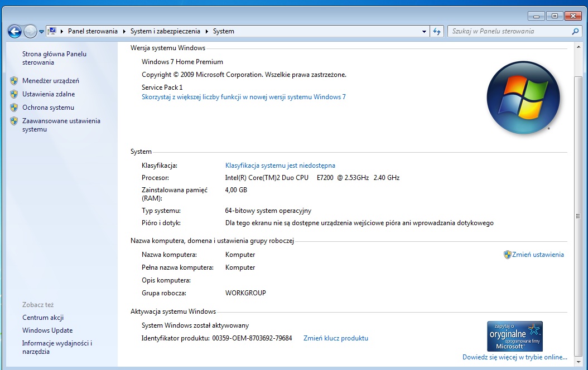Click Zmień ustawienia link
This screenshot has width=588, height=370.
pyautogui.click(x=538, y=255)
